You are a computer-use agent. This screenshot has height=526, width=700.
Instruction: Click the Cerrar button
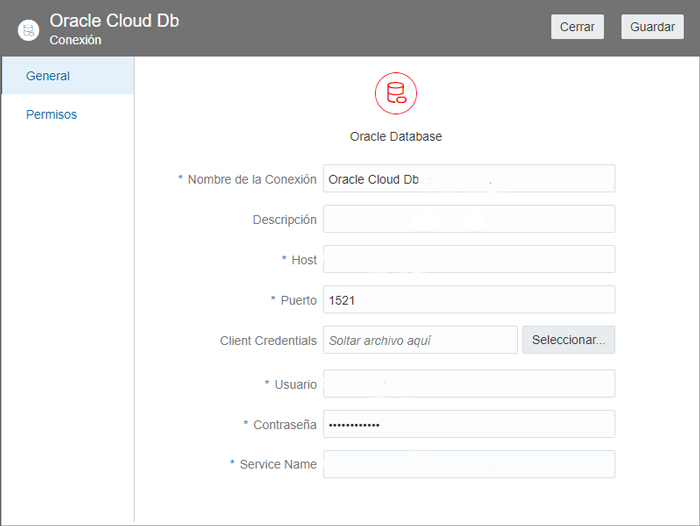pyautogui.click(x=577, y=27)
